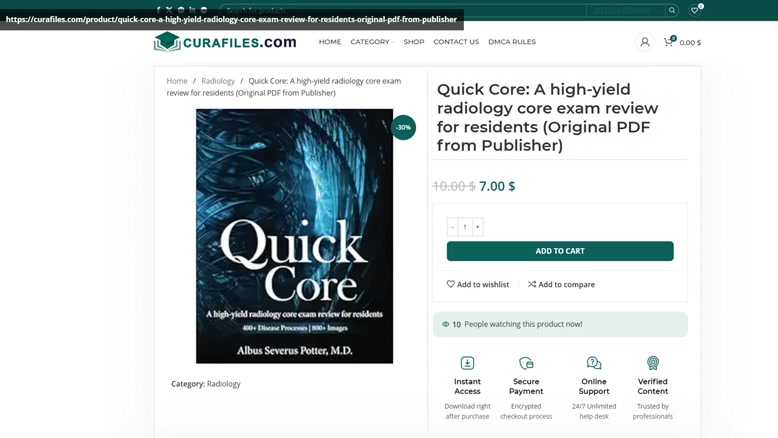Click Add to compare link
778x438 pixels.
561,284
